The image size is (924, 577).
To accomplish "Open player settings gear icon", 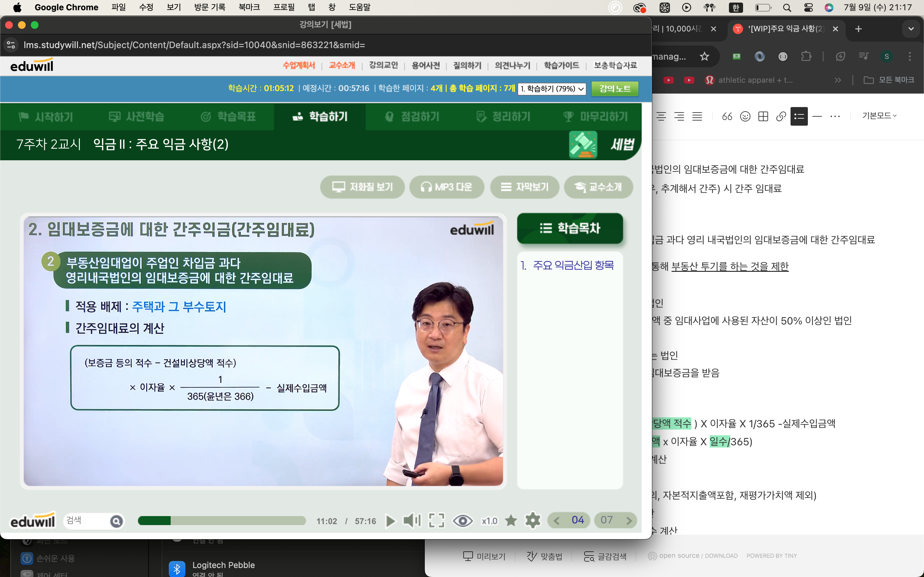I will point(533,521).
